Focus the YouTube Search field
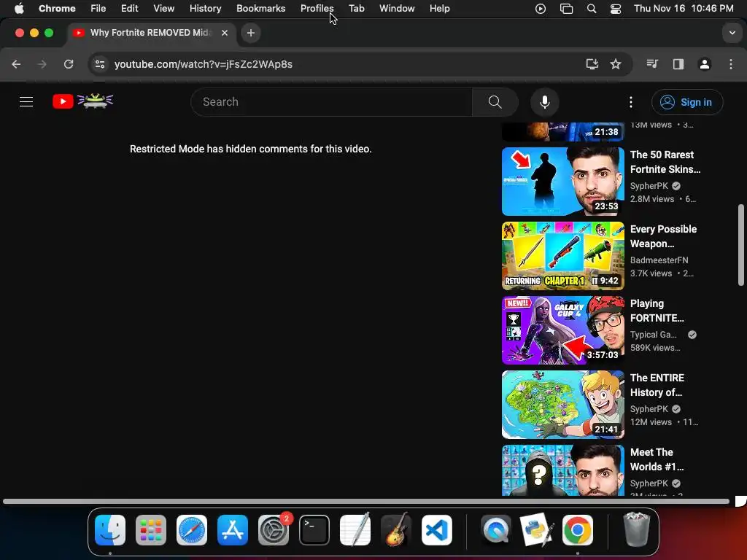The height and width of the screenshot is (560, 747). [x=332, y=102]
